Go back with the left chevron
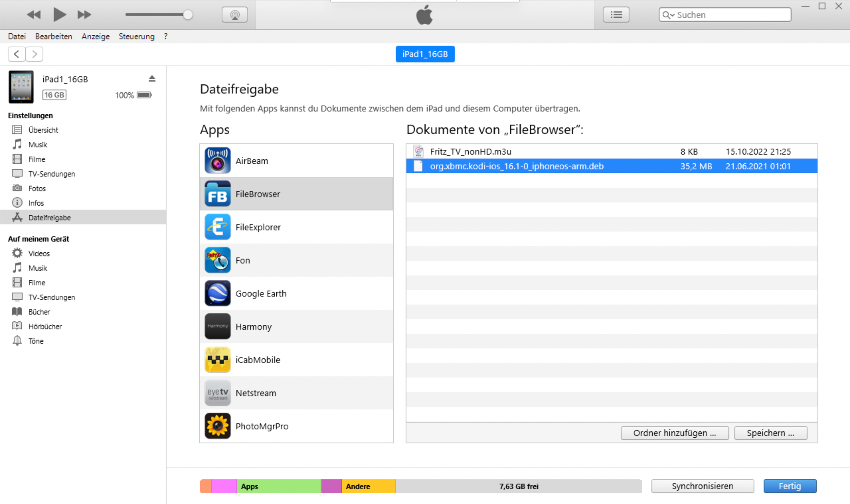850x504 pixels. 17,54
